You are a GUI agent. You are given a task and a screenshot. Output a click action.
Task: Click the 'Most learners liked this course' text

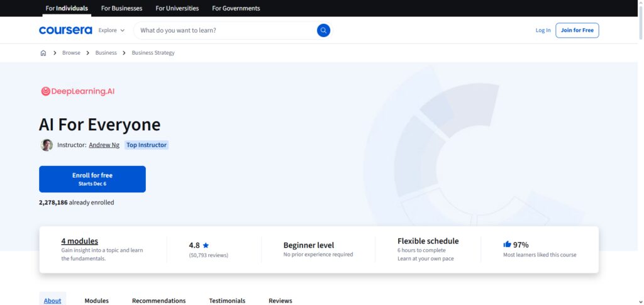(540, 255)
